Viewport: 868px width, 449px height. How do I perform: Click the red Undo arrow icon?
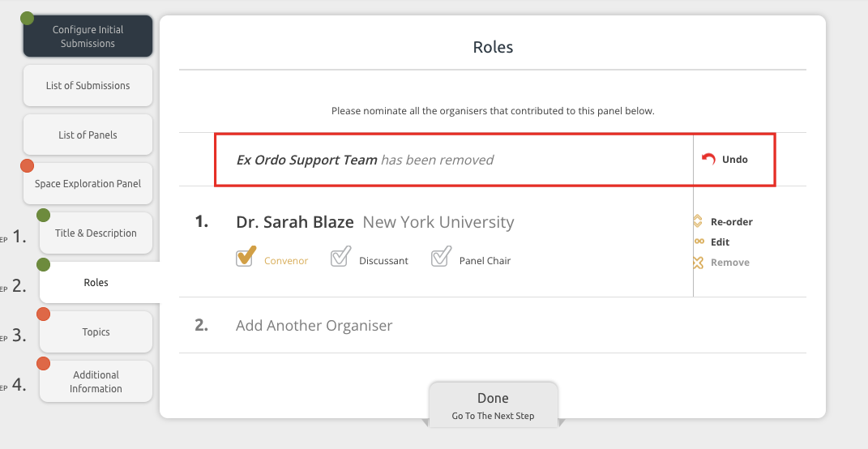pos(708,160)
